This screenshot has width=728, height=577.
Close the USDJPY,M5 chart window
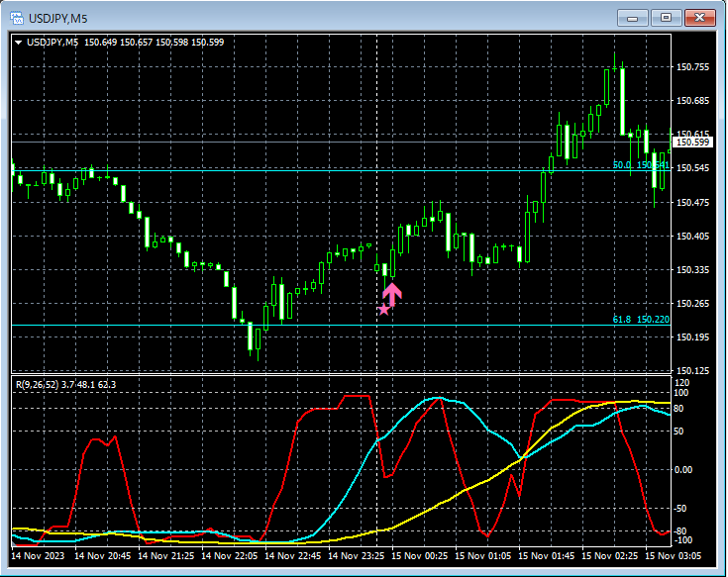700,17
